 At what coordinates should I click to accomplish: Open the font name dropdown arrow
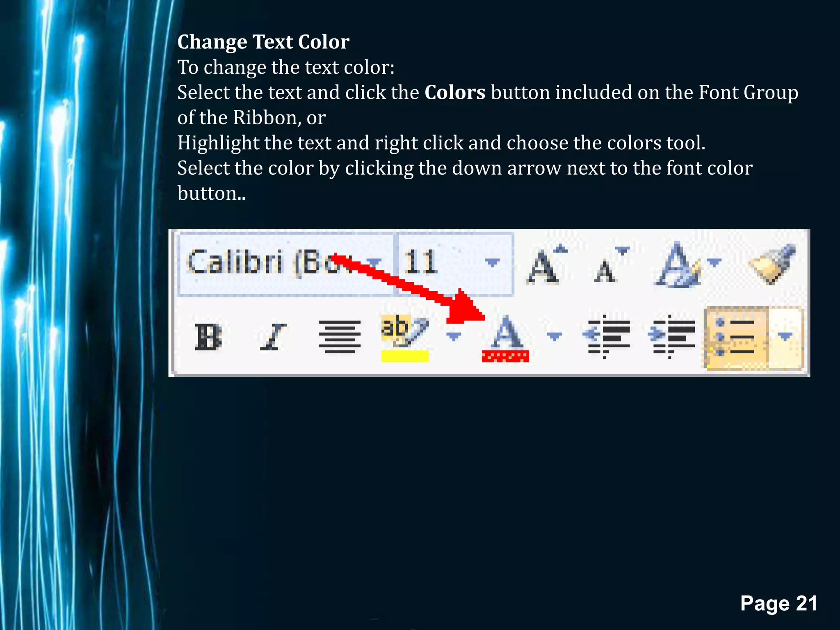(374, 262)
